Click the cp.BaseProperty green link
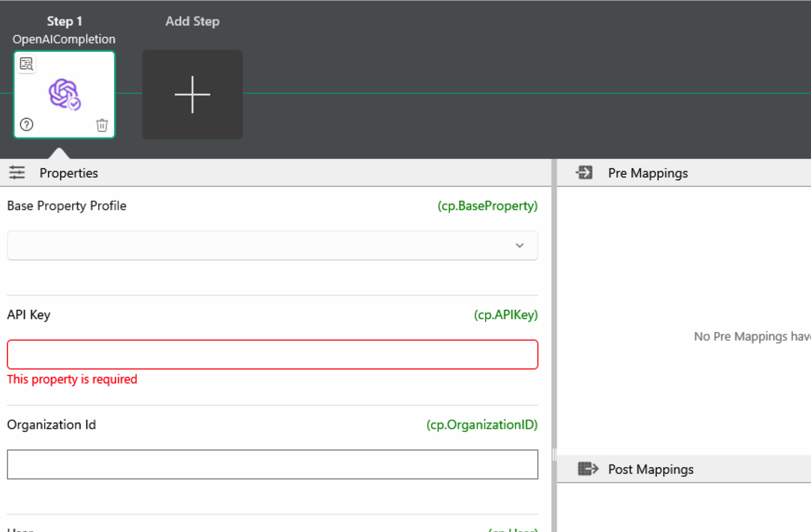Image resolution: width=811 pixels, height=532 pixels. (487, 206)
